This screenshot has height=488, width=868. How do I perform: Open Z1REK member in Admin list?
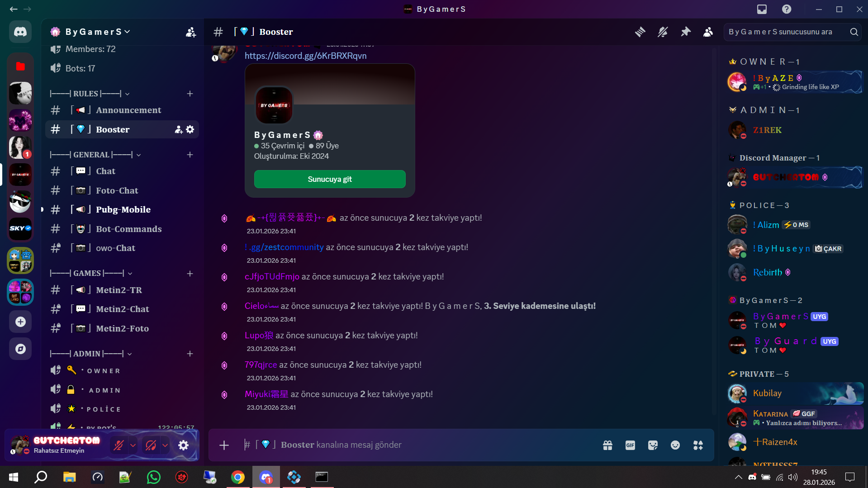tap(795, 130)
